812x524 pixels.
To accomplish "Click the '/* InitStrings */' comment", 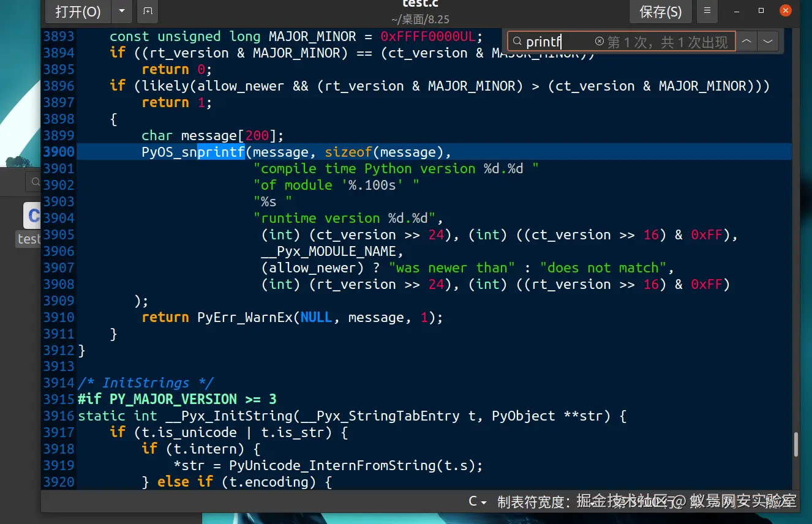I will coord(146,383).
